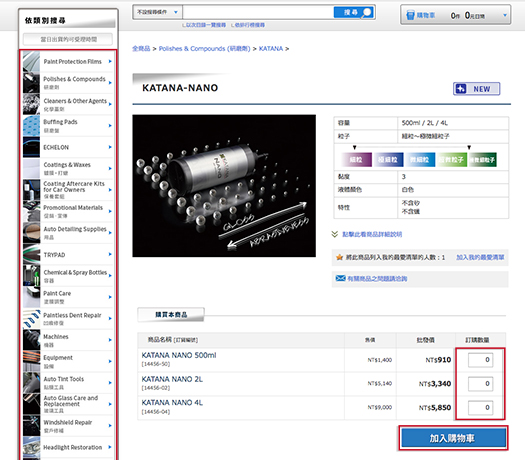The height and width of the screenshot is (460, 525).
Task: Click quantity field for KATANA NANO 4L
Action: [x=480, y=407]
